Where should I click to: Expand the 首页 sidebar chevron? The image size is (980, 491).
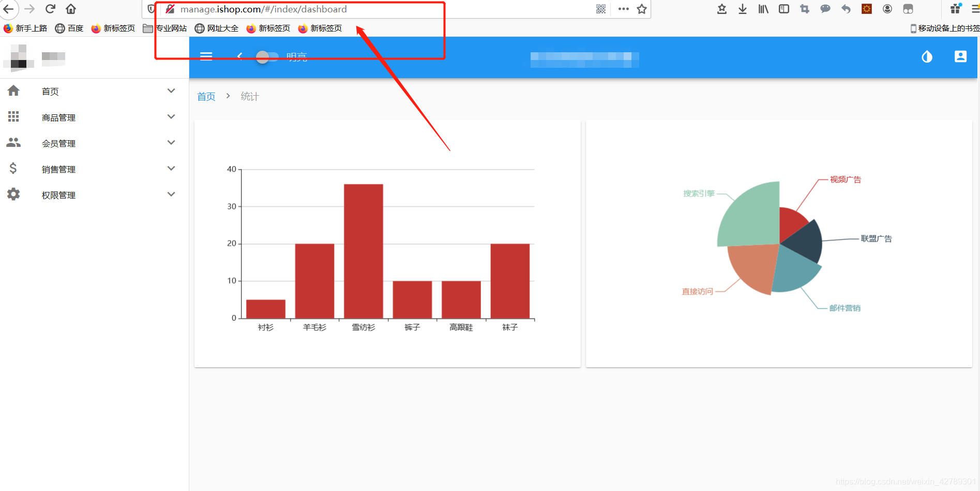click(171, 91)
